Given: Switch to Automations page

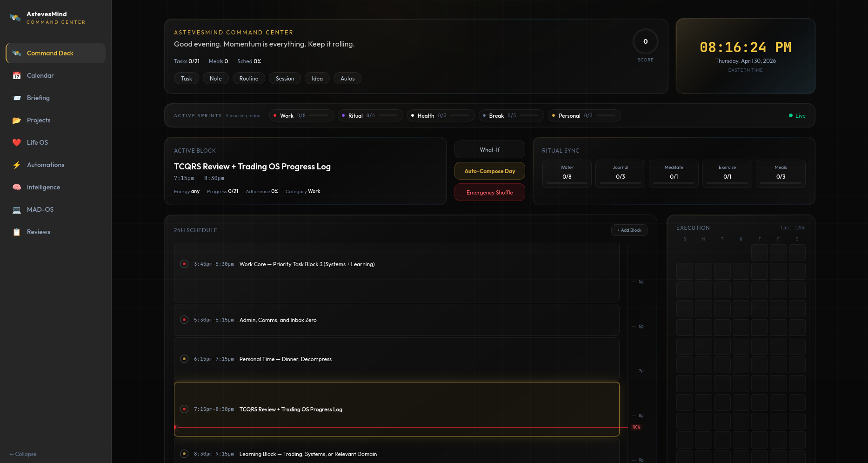Looking at the screenshot, I should point(55,165).
